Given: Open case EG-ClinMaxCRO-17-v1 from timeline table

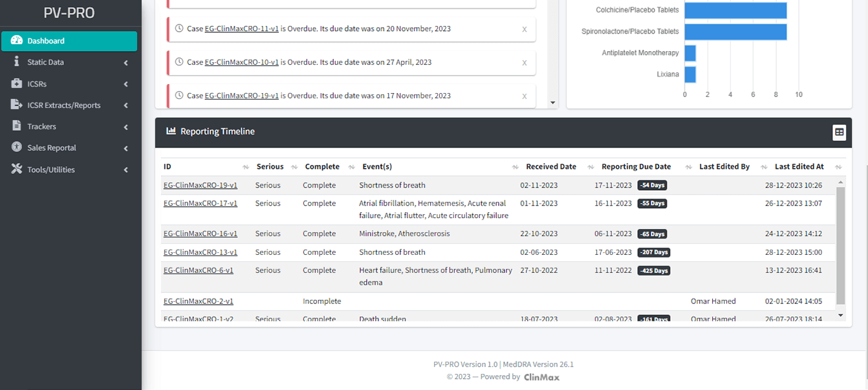Looking at the screenshot, I should [200, 203].
